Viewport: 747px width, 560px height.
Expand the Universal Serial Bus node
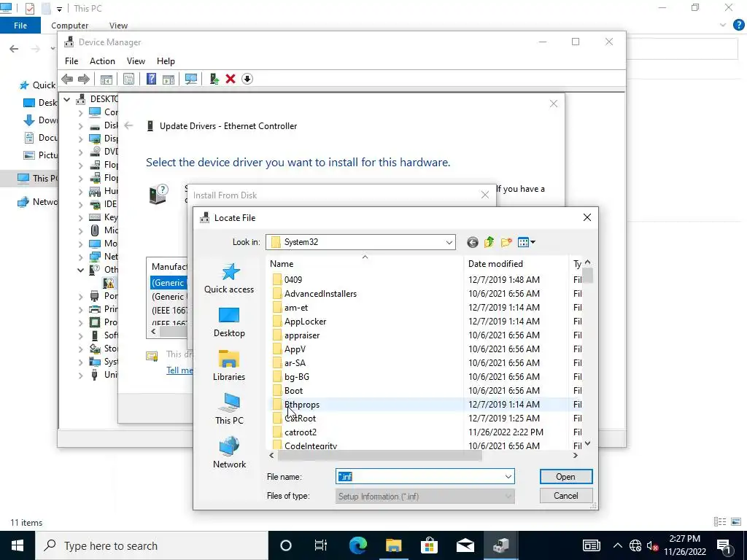(80, 376)
